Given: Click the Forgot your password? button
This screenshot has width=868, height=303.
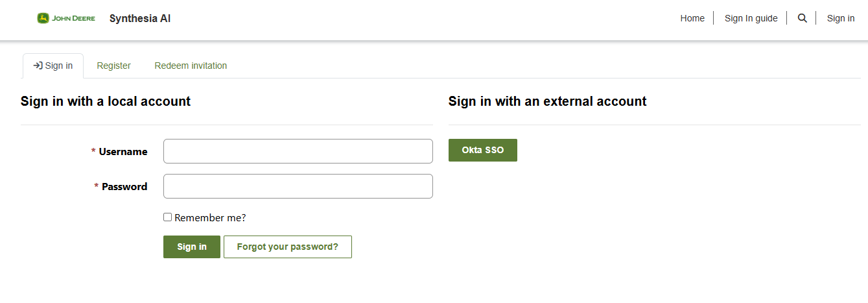Looking at the screenshot, I should (x=287, y=247).
